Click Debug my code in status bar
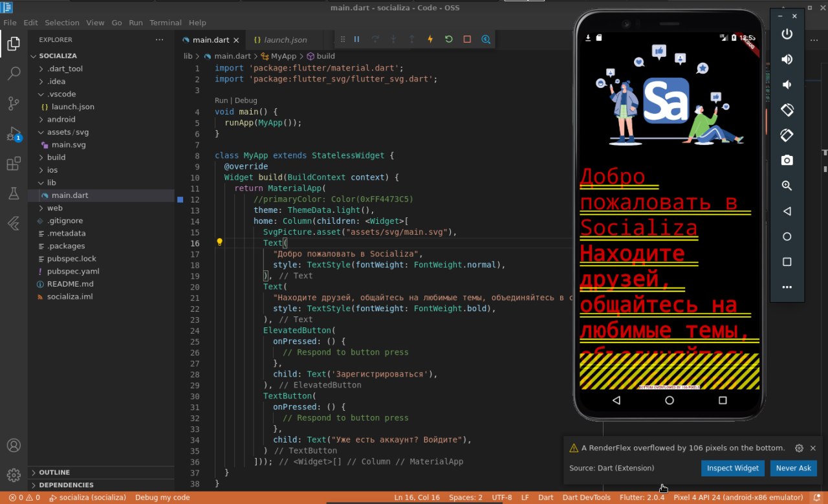This screenshot has width=828, height=504. 162,498
